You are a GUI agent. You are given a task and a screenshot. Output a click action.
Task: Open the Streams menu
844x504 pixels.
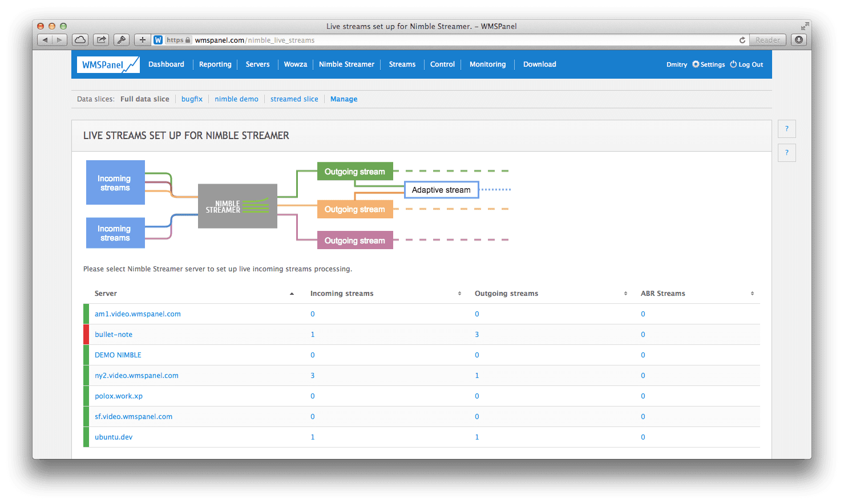[x=402, y=64]
